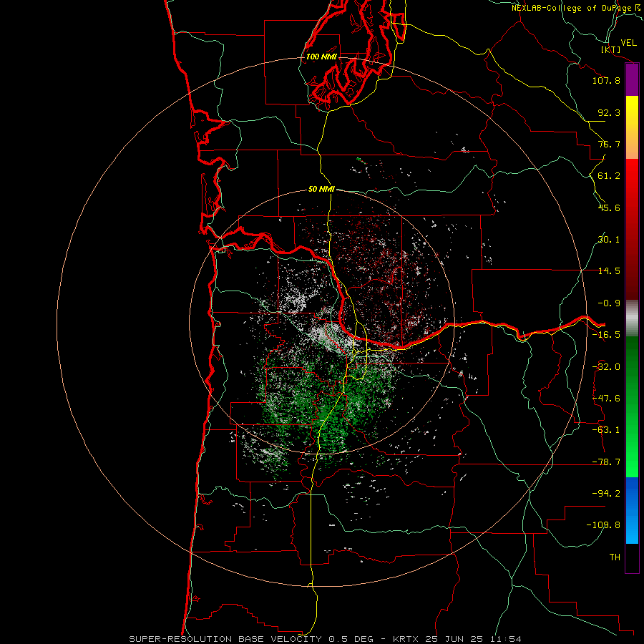Viewport: 644px width, 644px height.
Task: Click the green segment of velocity color bar
Action: tap(632, 406)
